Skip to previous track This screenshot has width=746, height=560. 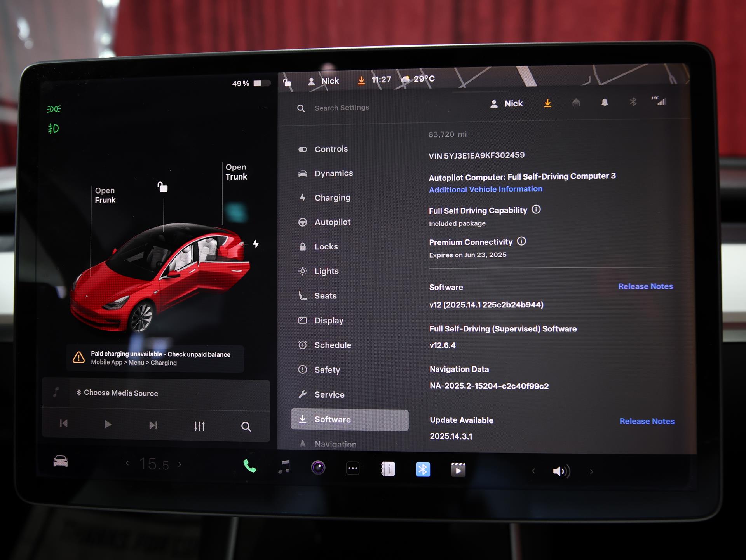click(x=64, y=423)
